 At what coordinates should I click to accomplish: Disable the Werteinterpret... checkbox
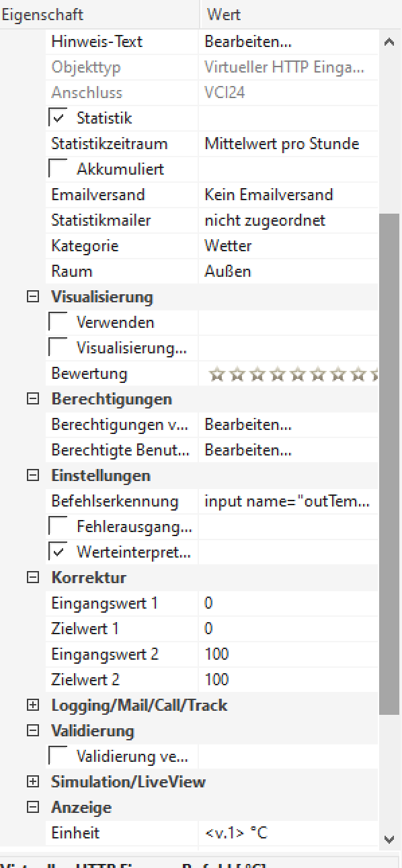tap(59, 552)
